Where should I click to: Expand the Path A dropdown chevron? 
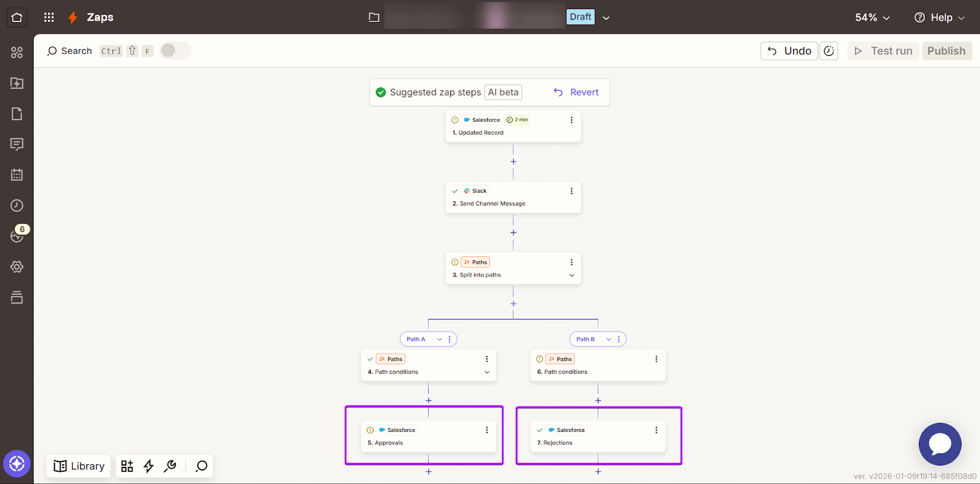coord(439,339)
